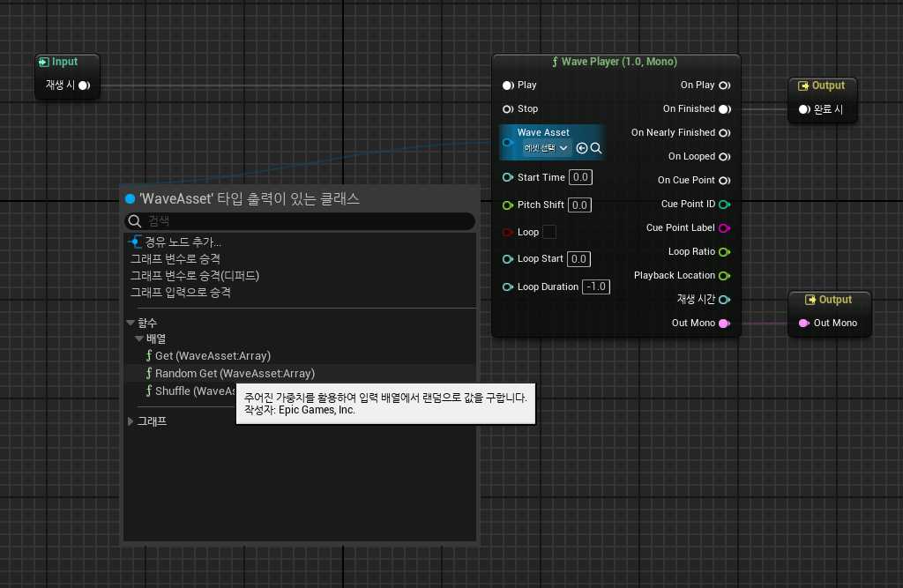This screenshot has height=588, width=903.
Task: Click the Loop Start input pin
Action: pyautogui.click(x=507, y=259)
